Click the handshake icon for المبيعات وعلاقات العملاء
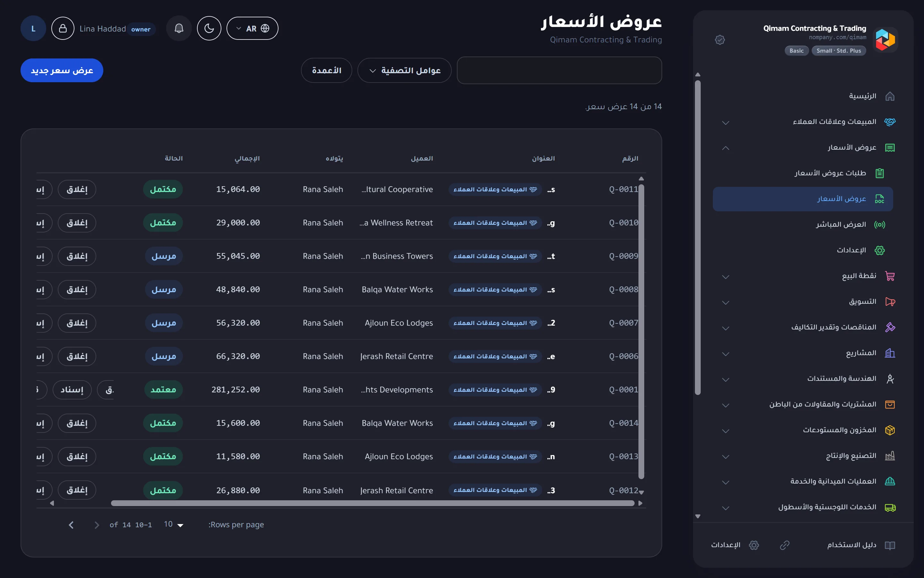This screenshot has height=578, width=924. point(890,122)
